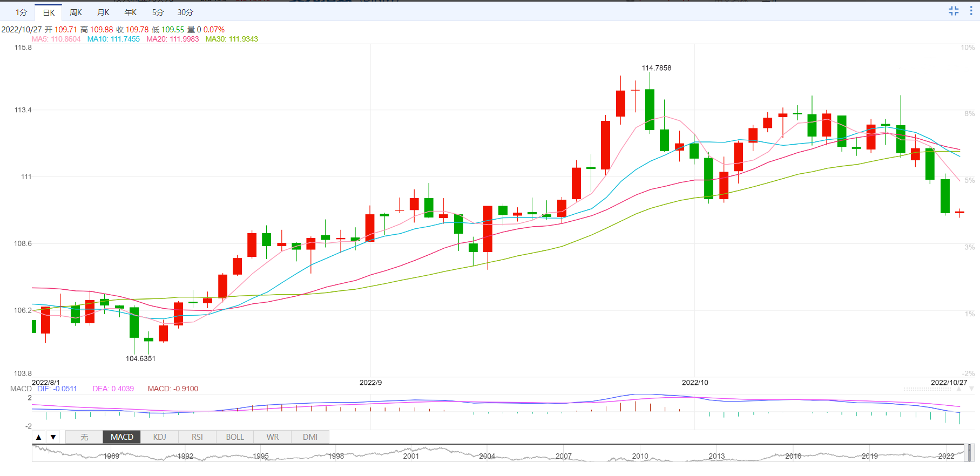
Task: Click the 0.07% change percentage
Action: pyautogui.click(x=214, y=30)
